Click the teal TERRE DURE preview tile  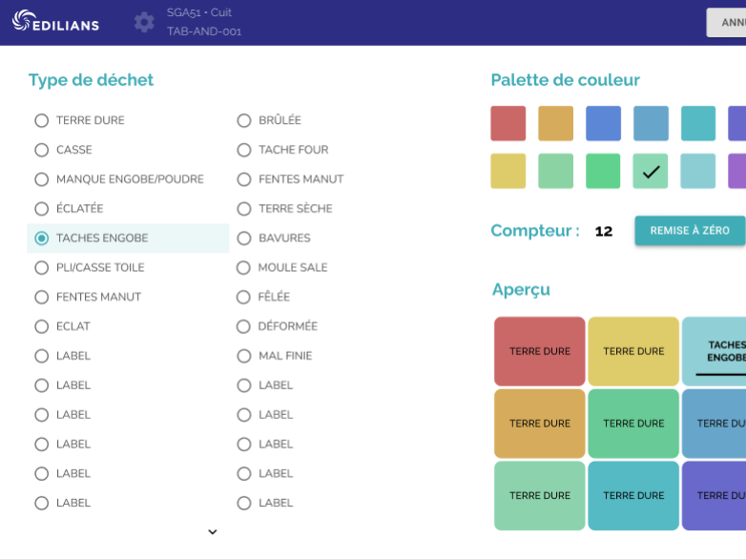633,495
